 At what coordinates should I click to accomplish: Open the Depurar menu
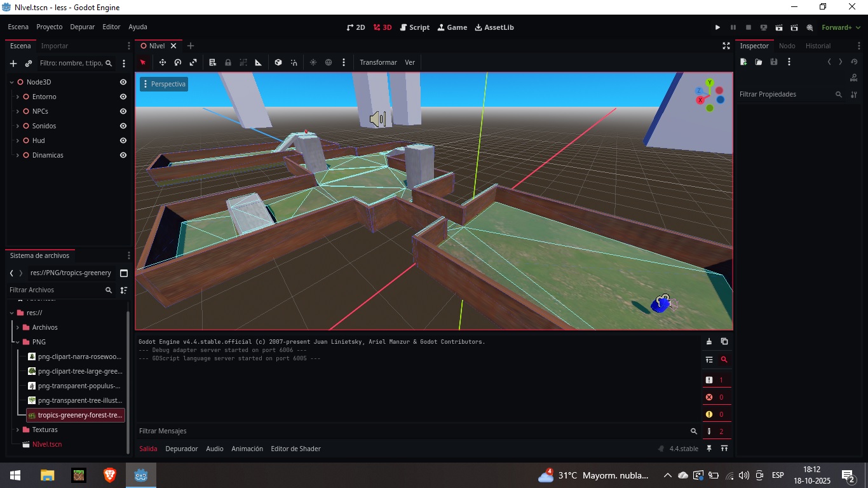(x=83, y=27)
